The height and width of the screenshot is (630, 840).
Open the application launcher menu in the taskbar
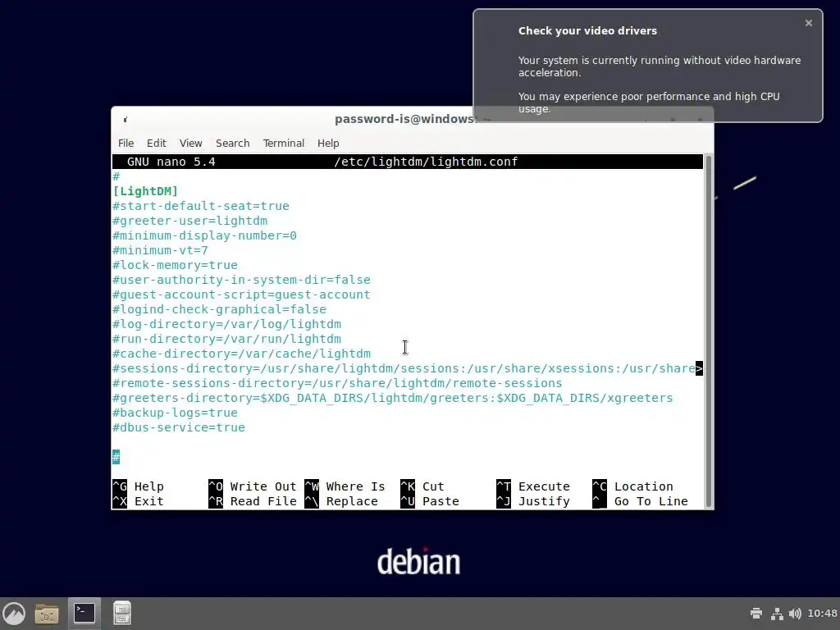[14, 614]
